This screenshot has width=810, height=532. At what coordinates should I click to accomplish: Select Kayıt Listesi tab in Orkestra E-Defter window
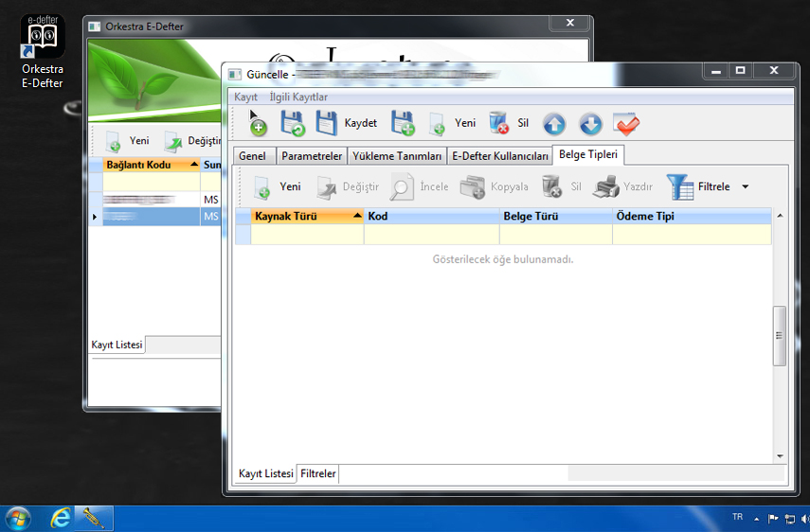(x=117, y=345)
